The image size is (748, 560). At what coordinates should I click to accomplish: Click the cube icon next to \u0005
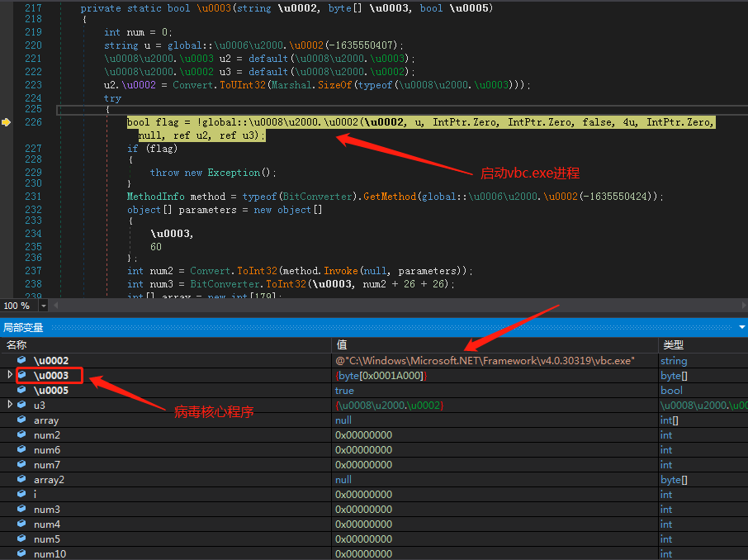(x=22, y=391)
